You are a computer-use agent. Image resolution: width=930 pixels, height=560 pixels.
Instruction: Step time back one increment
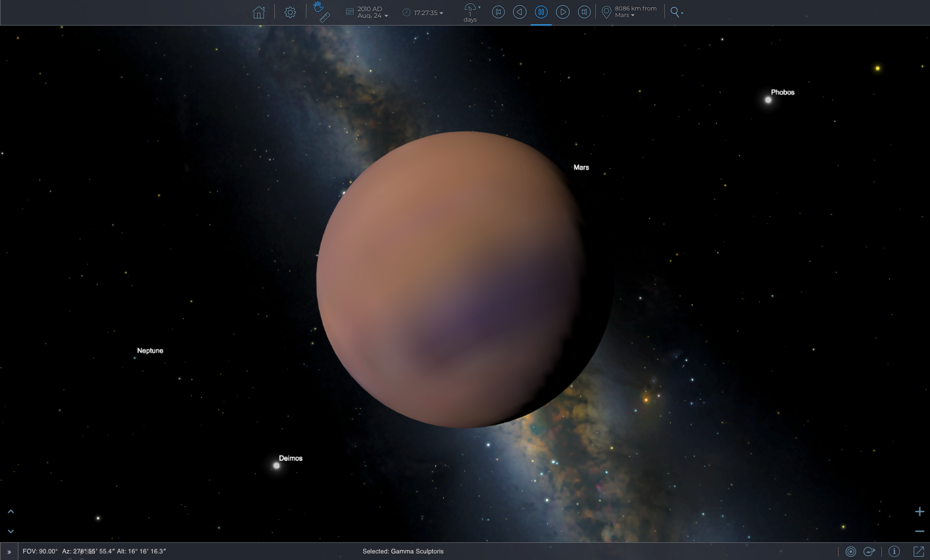pyautogui.click(x=499, y=12)
